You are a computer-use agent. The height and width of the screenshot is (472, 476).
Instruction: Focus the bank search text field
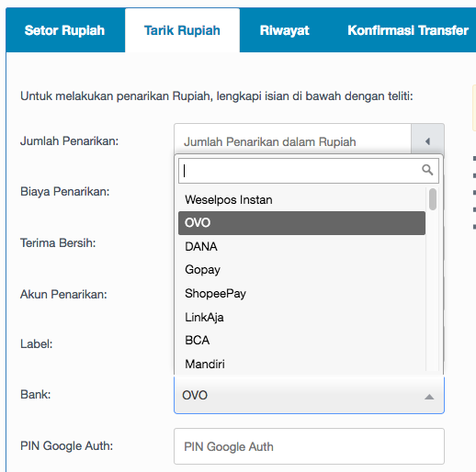tap(309, 171)
